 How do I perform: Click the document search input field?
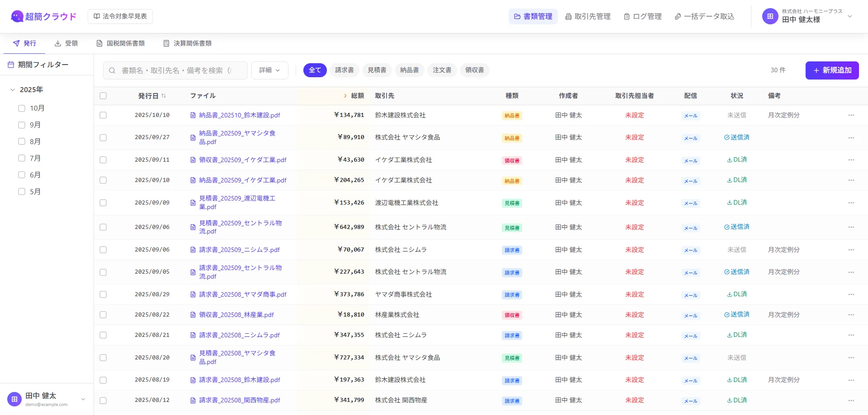point(175,70)
